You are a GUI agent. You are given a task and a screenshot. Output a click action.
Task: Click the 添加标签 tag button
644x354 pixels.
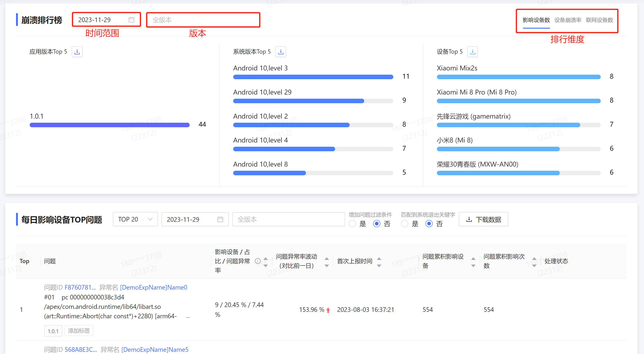point(79,331)
